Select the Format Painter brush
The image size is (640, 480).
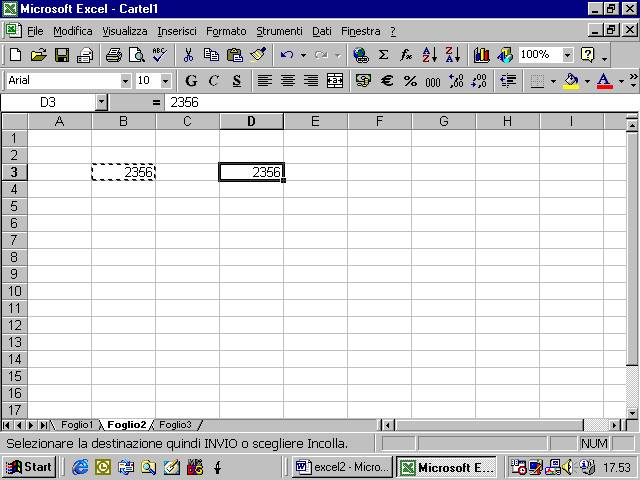pyautogui.click(x=258, y=55)
